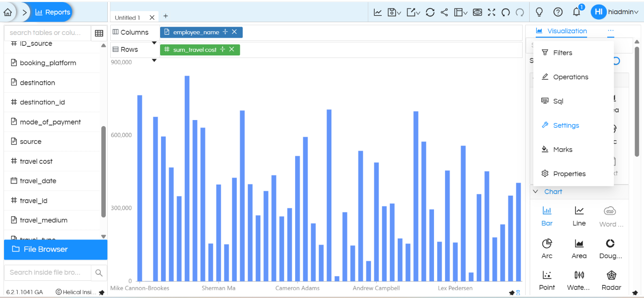The width and height of the screenshot is (644, 298).
Task: Open notifications bell icon
Action: tap(577, 12)
